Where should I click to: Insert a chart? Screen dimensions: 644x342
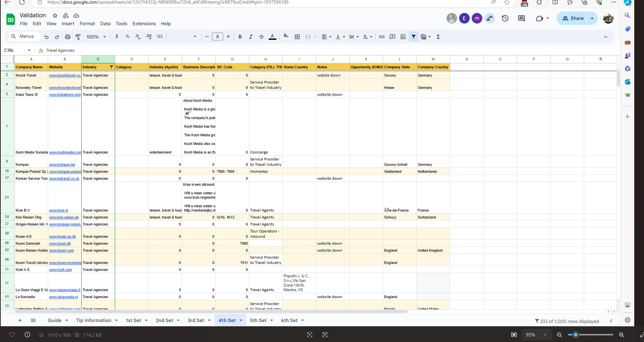coord(403,37)
